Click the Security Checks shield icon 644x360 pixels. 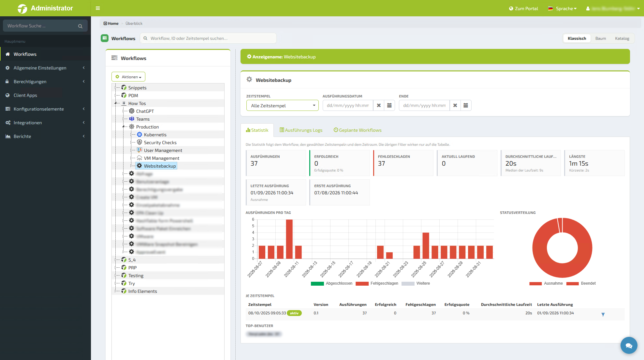[139, 142]
